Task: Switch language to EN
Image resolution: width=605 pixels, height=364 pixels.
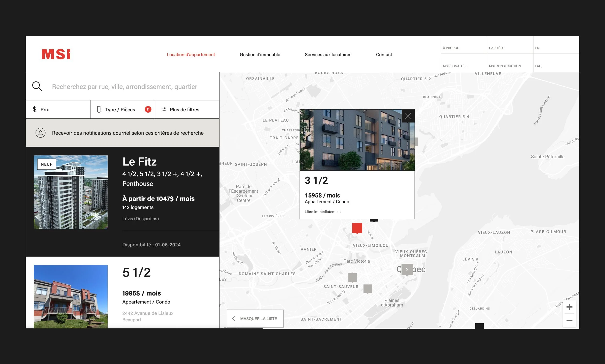Action: click(x=537, y=48)
